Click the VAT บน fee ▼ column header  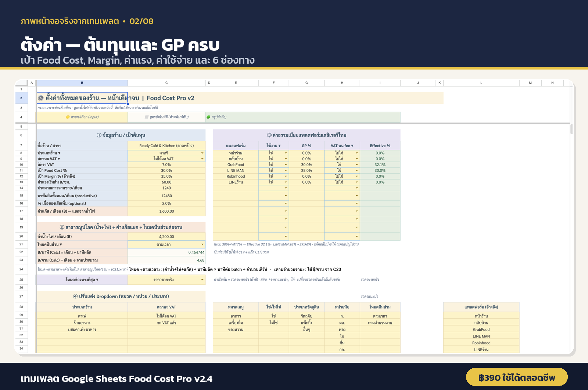point(342,146)
